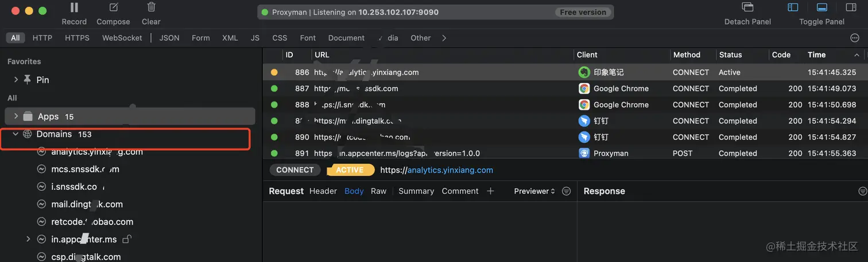Select request row 888
This screenshot has height=262, width=868.
coord(565,105)
